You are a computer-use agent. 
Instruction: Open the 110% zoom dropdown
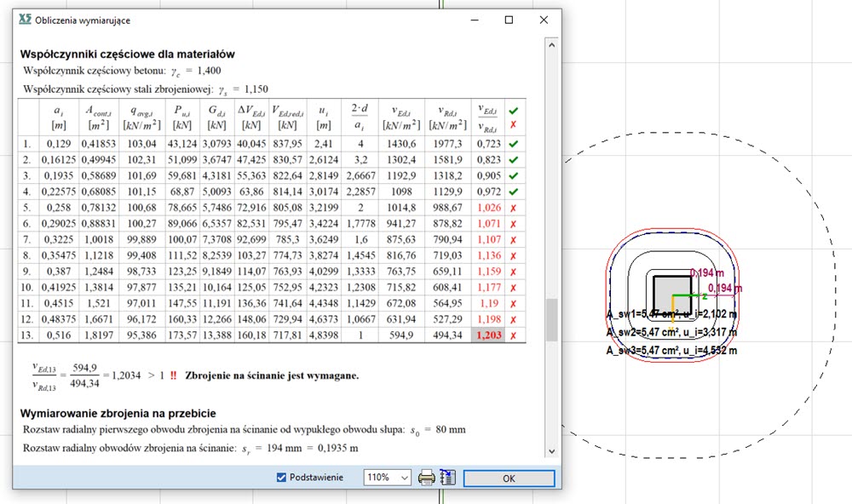(x=402, y=478)
